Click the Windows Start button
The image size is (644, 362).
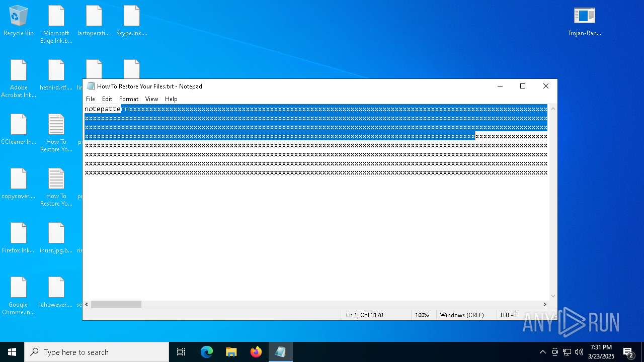point(12,352)
